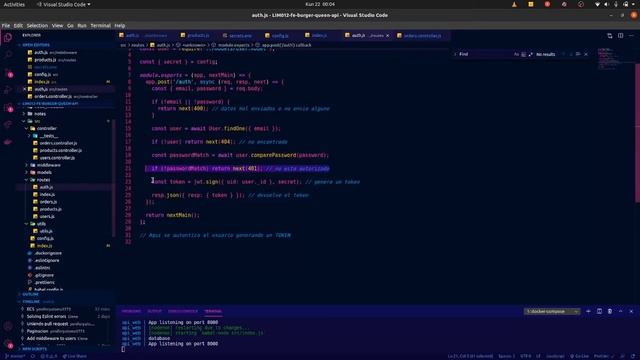Split the terminal panel
Image resolution: width=640 pixels, height=360 pixels.
(x=599, y=311)
